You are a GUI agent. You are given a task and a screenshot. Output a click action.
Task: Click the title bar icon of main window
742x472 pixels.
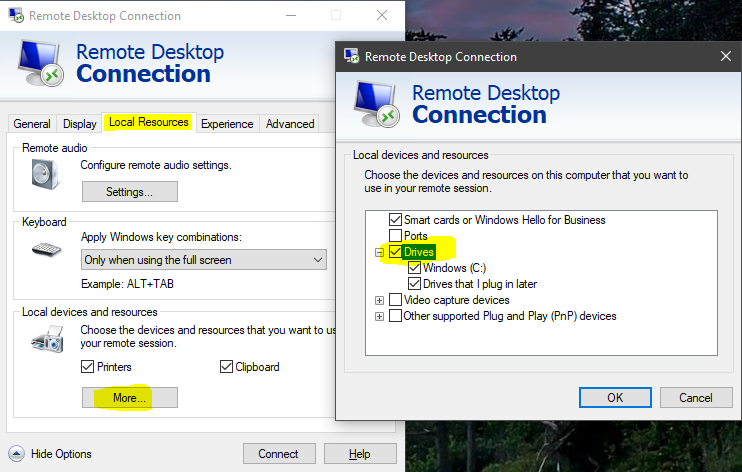pyautogui.click(x=14, y=16)
